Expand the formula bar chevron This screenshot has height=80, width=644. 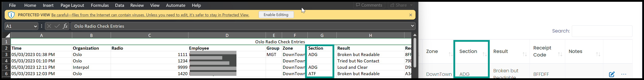click(x=412, y=26)
